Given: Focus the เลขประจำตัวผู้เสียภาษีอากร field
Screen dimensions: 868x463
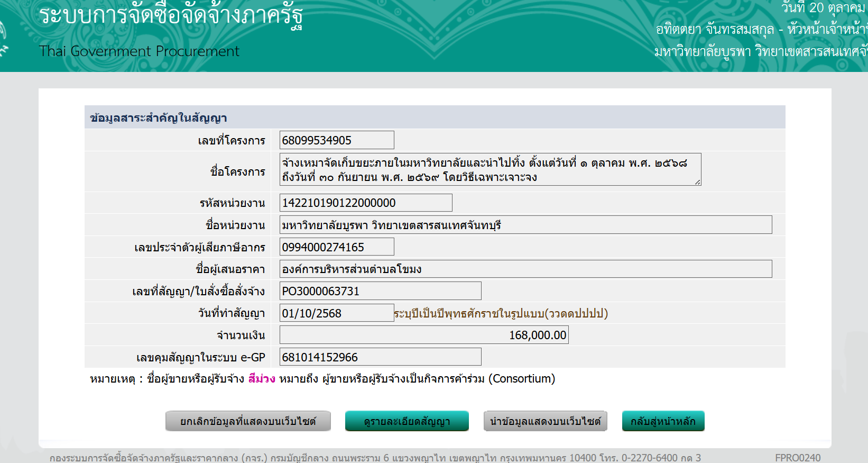Looking at the screenshot, I should pos(336,247).
